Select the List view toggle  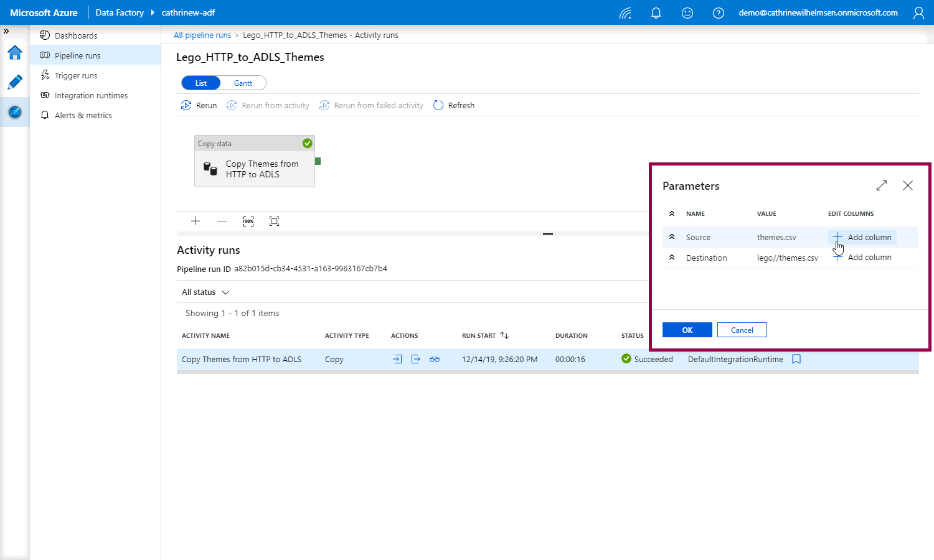click(x=201, y=83)
